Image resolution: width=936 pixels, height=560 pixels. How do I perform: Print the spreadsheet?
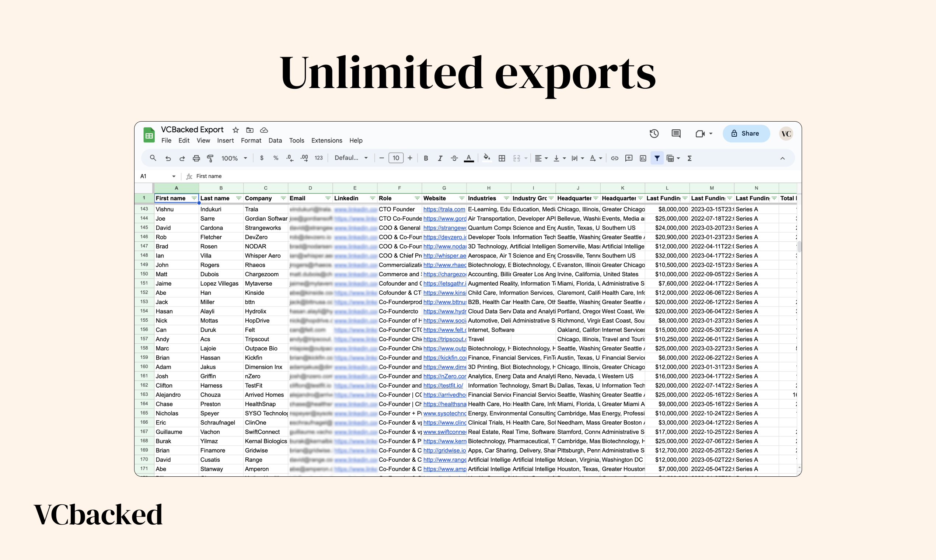[x=196, y=158]
